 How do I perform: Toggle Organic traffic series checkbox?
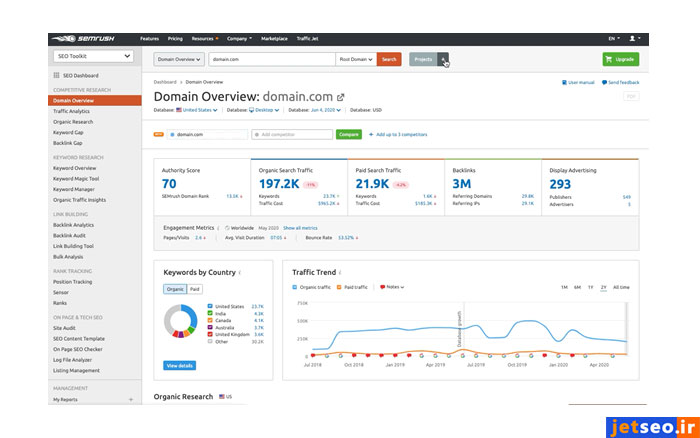tap(294, 287)
